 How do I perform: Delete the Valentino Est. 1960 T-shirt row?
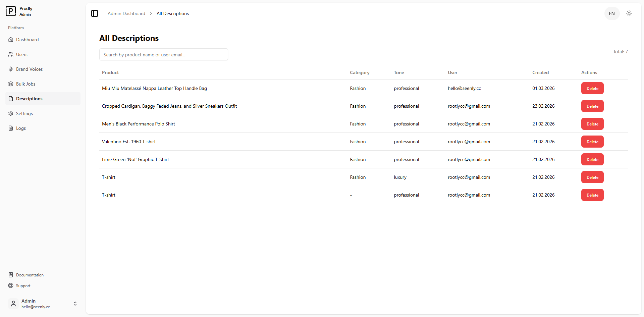click(592, 142)
